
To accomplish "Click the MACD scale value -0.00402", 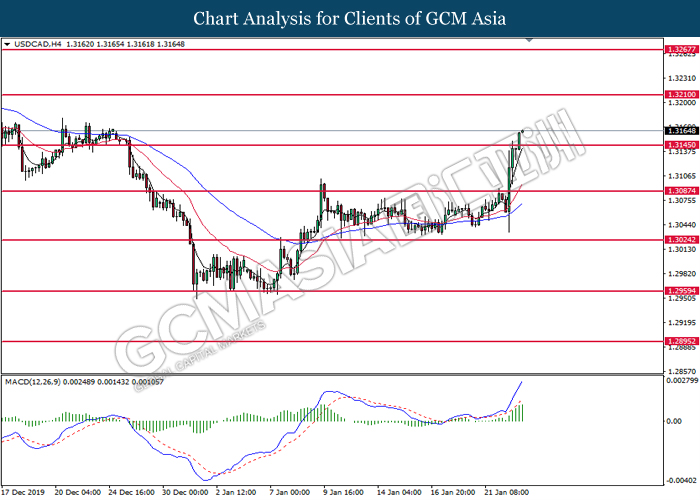I will pyautogui.click(x=682, y=481).
